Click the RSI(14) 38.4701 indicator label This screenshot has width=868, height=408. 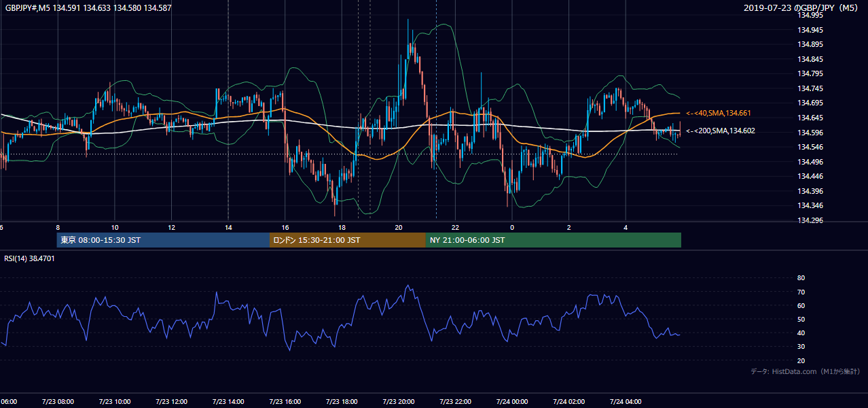click(30, 258)
